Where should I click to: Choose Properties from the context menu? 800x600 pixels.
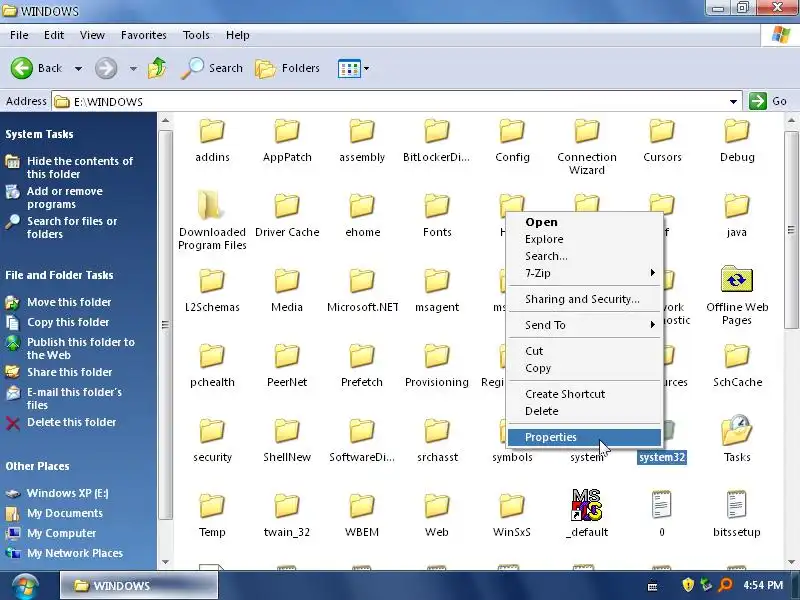tap(585, 437)
